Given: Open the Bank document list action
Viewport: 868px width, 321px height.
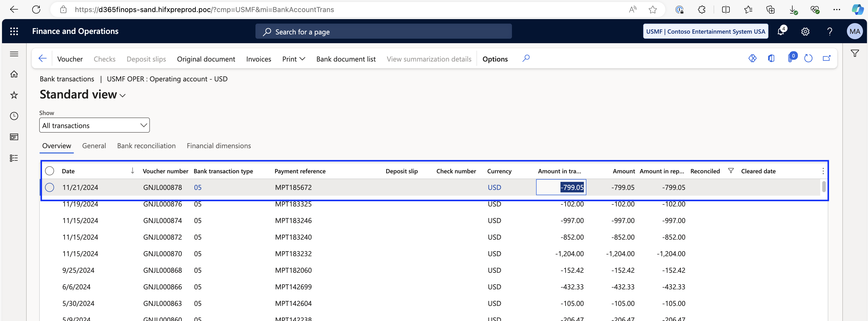Looking at the screenshot, I should pyautogui.click(x=346, y=59).
